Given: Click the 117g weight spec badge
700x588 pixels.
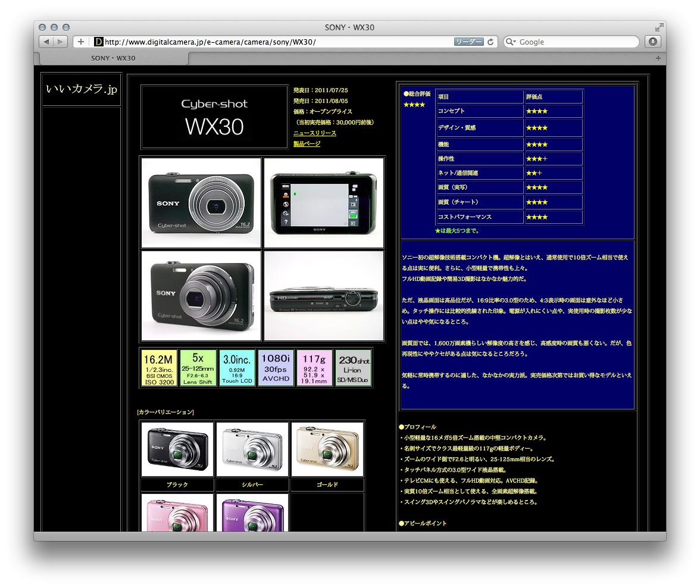Looking at the screenshot, I should point(314,368).
